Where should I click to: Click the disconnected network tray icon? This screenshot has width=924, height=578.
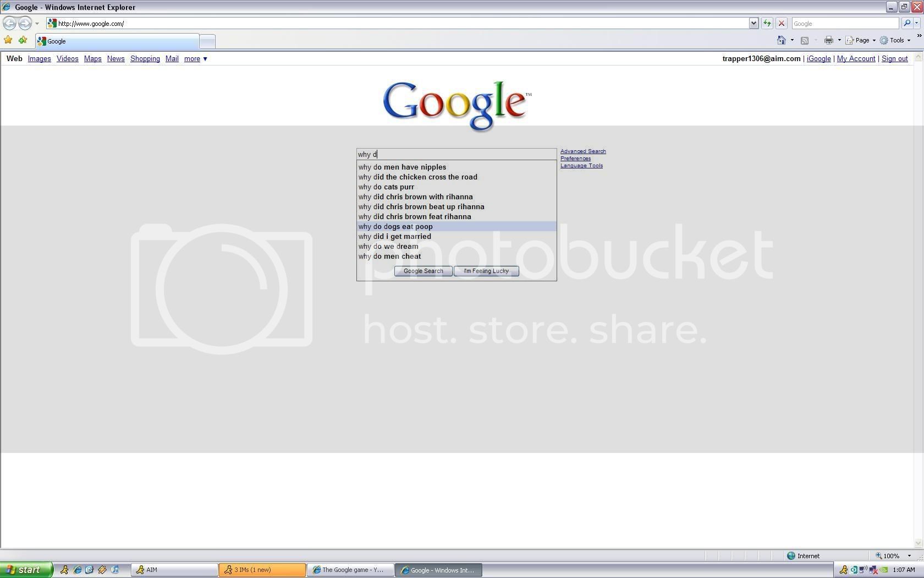[x=873, y=570]
